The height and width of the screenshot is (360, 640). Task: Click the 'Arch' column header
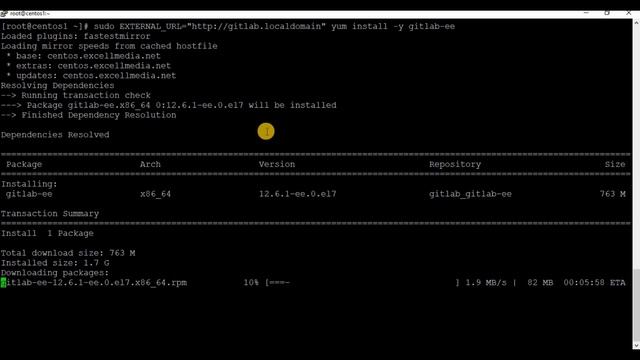point(150,164)
